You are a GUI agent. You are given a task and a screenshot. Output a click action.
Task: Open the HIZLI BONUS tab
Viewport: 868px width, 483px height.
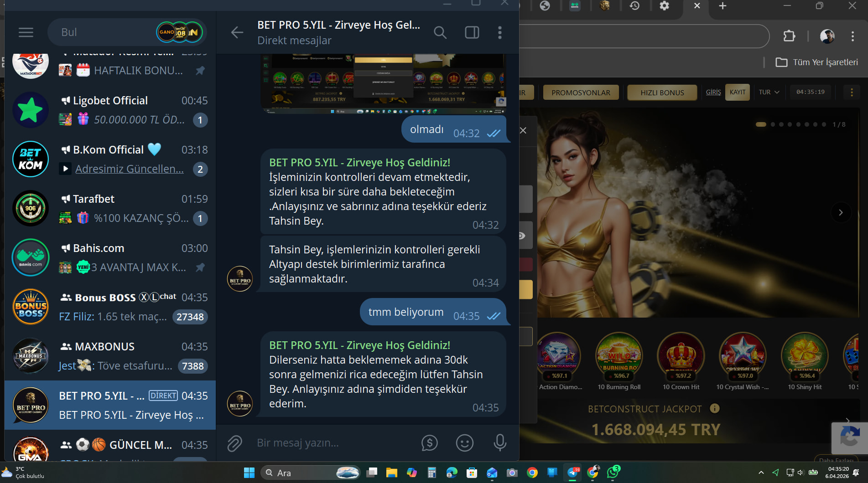[662, 92]
